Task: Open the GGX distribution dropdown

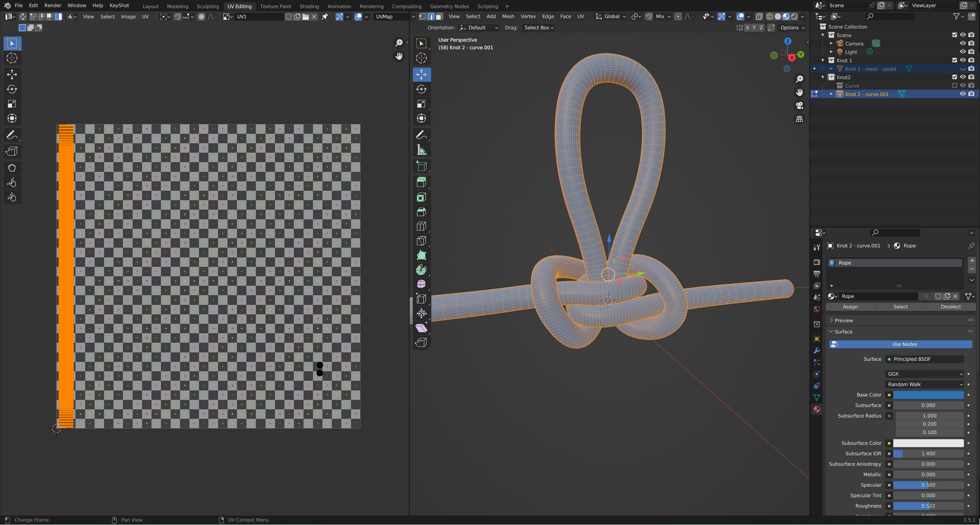Action: point(925,374)
